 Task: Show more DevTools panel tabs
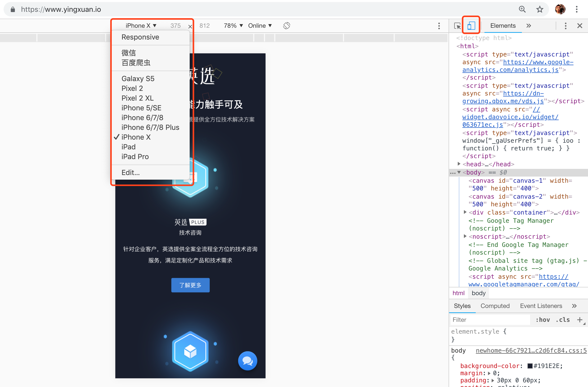pos(529,26)
